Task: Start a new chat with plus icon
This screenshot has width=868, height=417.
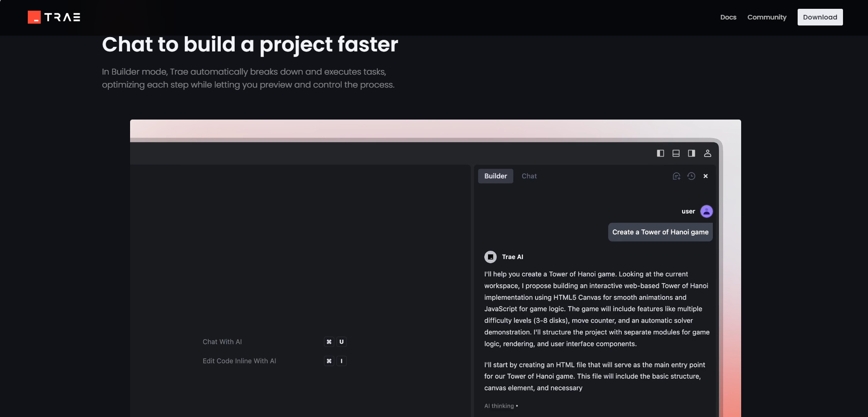Action: (676, 176)
